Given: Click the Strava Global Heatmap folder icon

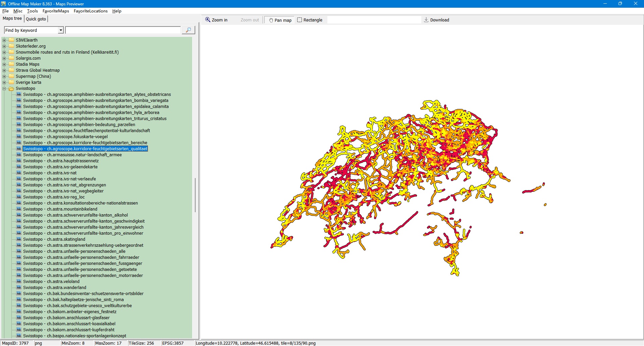Looking at the screenshot, I should tap(11, 70).
